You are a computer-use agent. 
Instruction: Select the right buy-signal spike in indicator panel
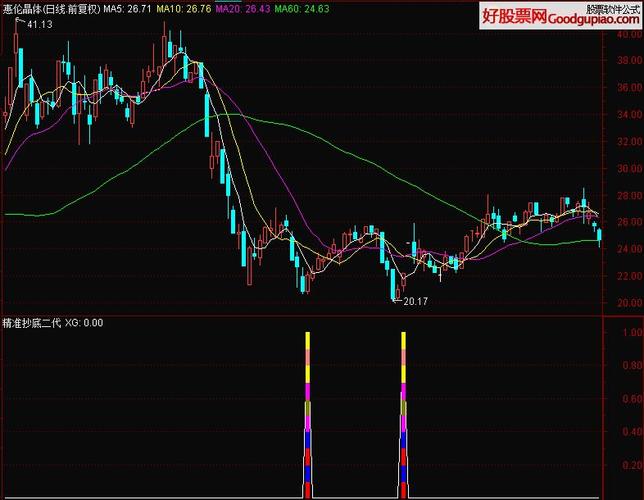click(403, 415)
